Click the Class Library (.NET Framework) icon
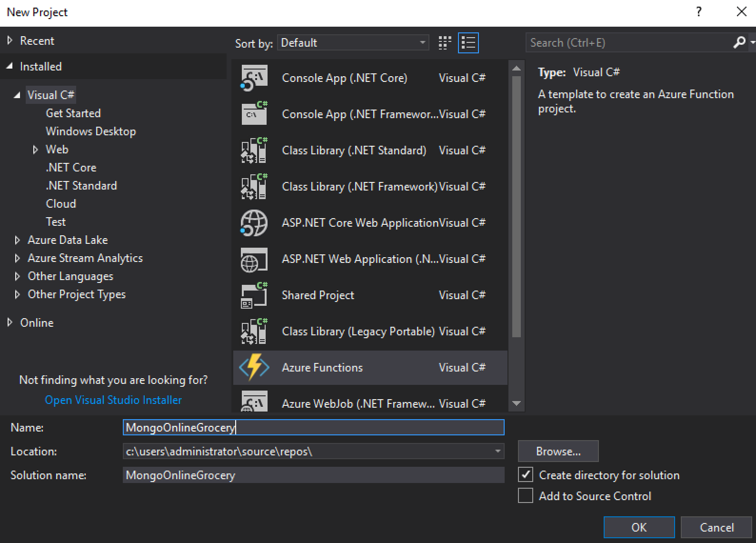 tap(254, 187)
